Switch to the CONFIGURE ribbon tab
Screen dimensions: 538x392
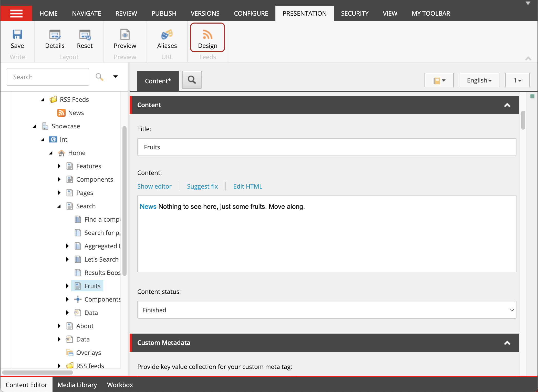[251, 13]
